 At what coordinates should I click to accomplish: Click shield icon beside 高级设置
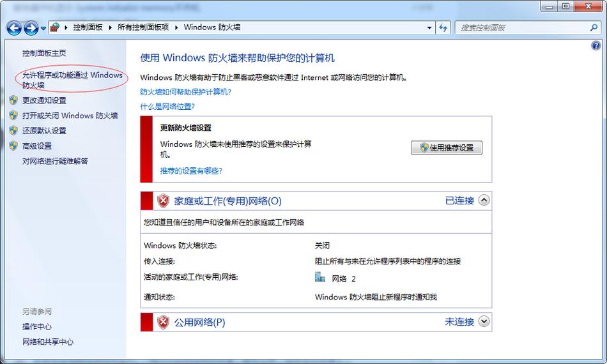13,146
